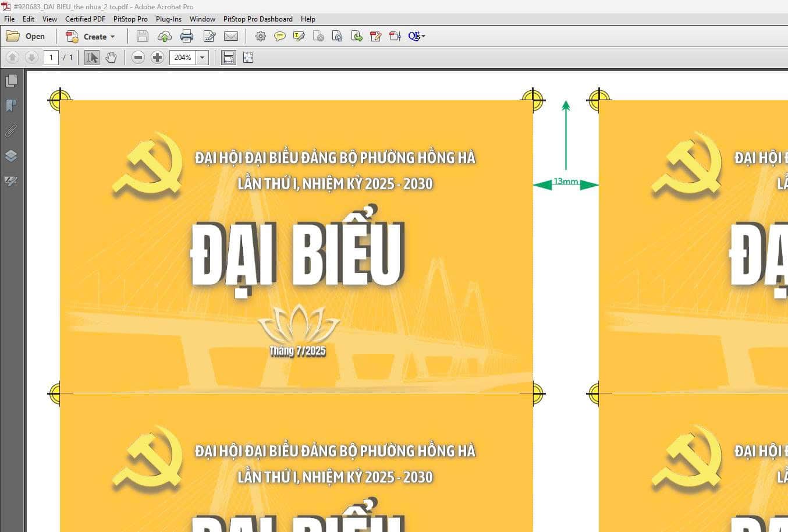
Task: Open the Quick Tools QI dropdown arrow
Action: (423, 36)
